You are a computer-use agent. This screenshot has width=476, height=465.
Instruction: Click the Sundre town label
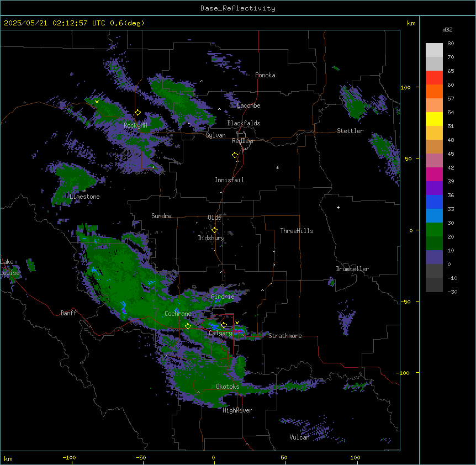click(x=161, y=216)
